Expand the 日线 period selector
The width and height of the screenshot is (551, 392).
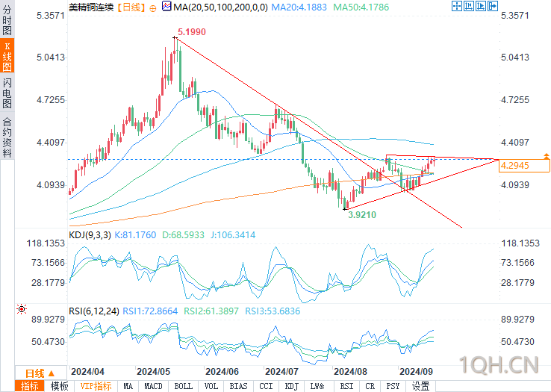[x=40, y=373]
